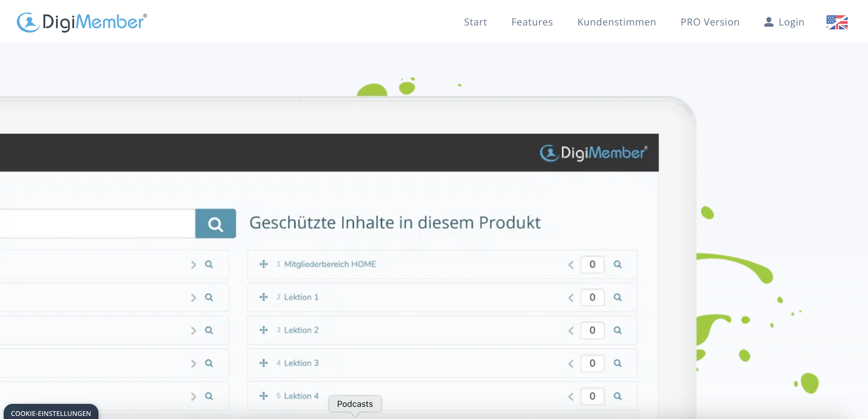This screenshot has width=868, height=419.
Task: Expand the second left-column row arrow
Action: pos(193,298)
